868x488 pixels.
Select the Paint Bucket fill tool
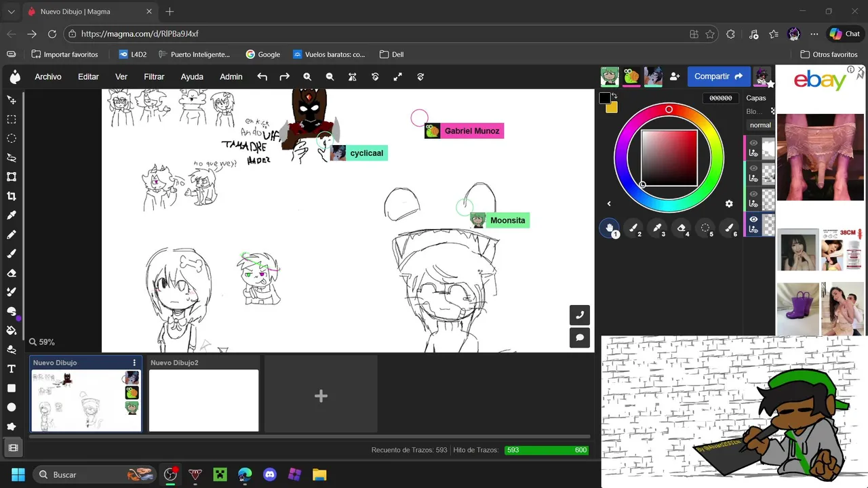pos(12,331)
